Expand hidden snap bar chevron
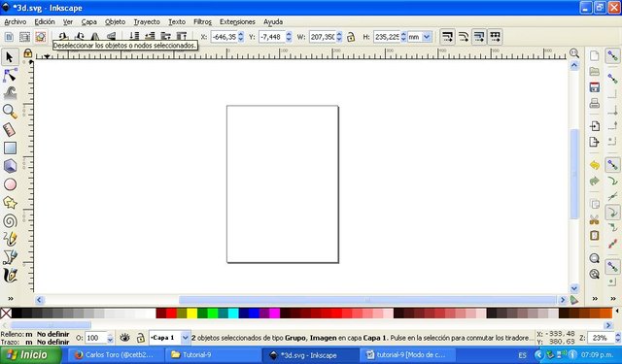This screenshot has height=364, width=622. click(x=613, y=299)
